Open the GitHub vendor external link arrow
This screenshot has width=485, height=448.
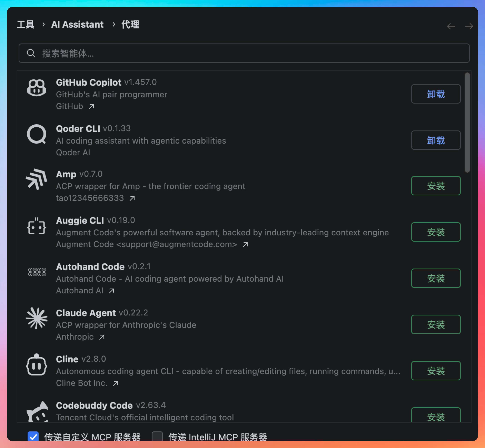click(x=91, y=106)
